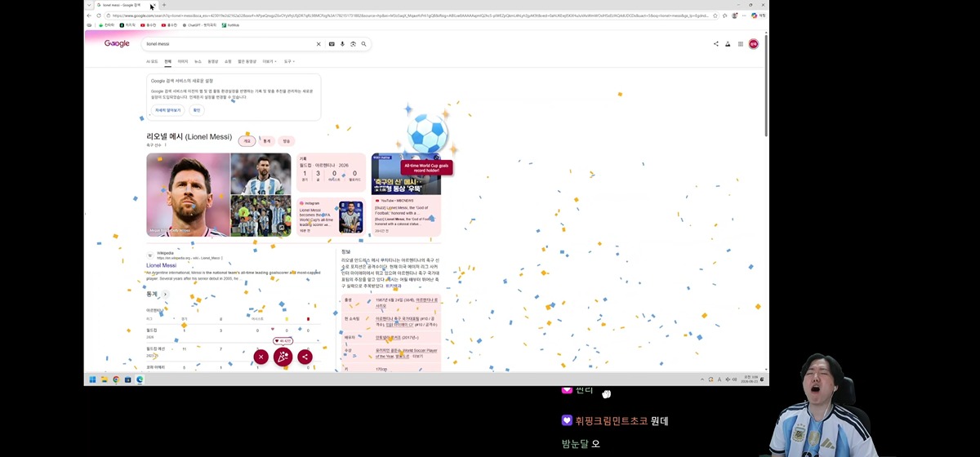Reload the page in the browser
Viewport: 980px width, 457px height.
click(x=99, y=16)
